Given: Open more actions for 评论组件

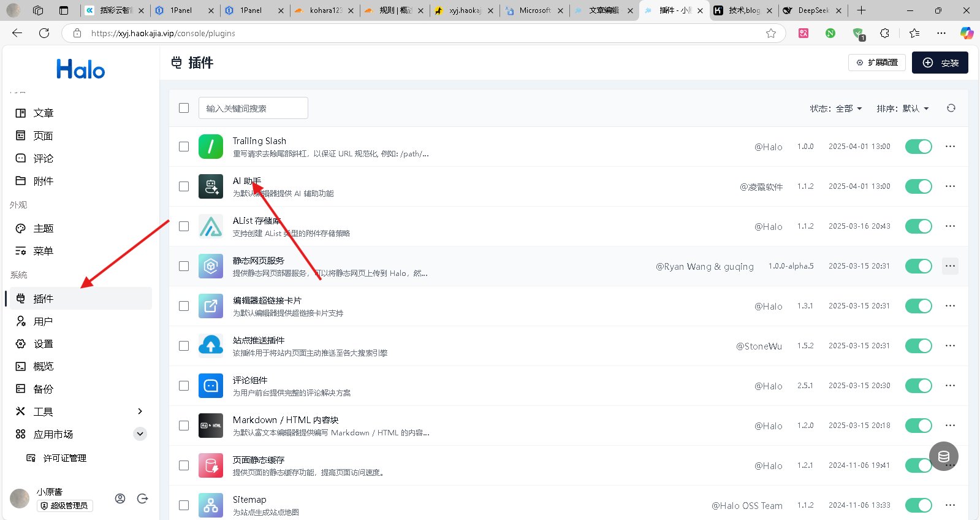Looking at the screenshot, I should [950, 386].
